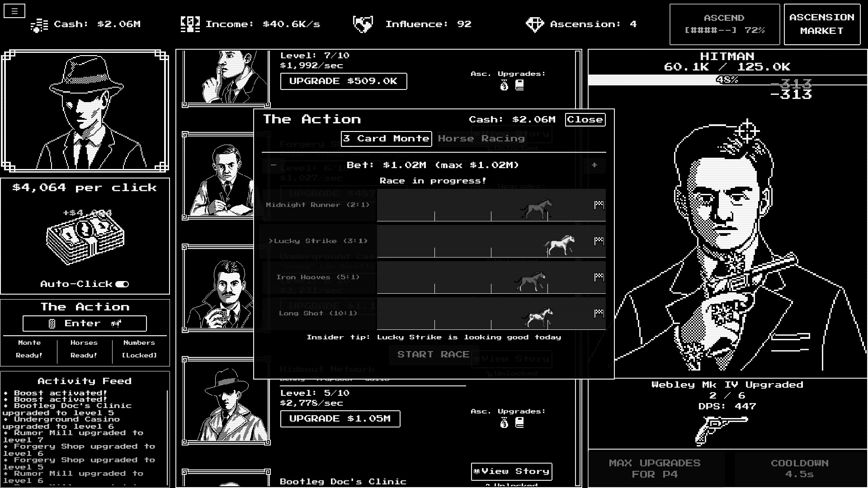
Task: Click the finish flag on Iron Hooves lane
Action: point(599,277)
